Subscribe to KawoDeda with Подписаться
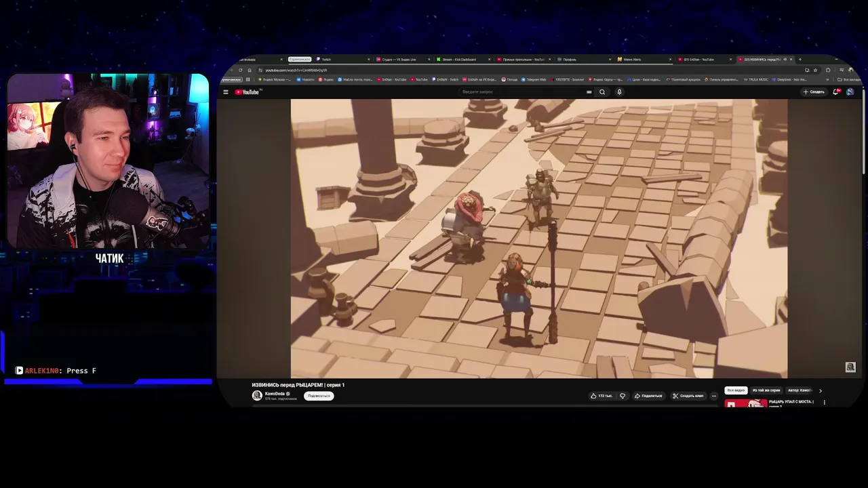The width and height of the screenshot is (868, 488). pyautogui.click(x=319, y=396)
